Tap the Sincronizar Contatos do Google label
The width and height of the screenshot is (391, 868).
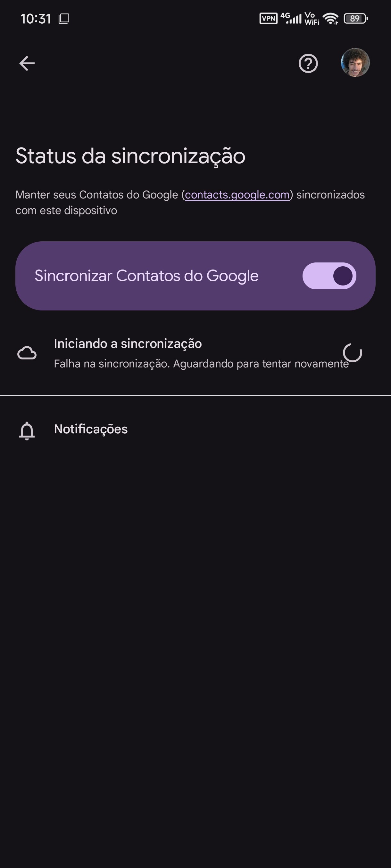point(146,276)
